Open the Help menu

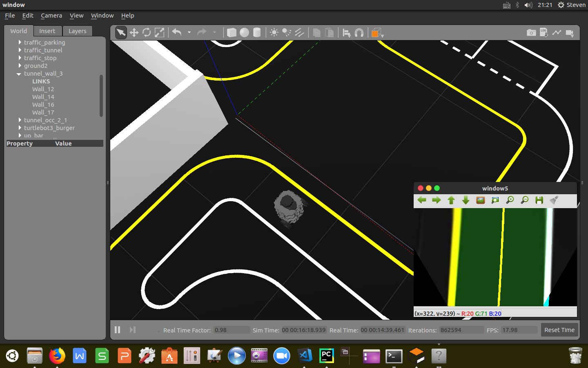tap(127, 16)
